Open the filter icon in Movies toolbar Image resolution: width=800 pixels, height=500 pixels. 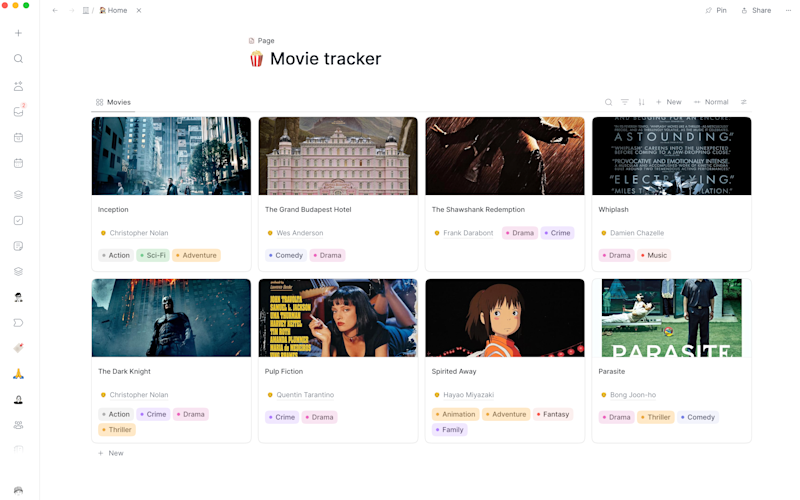click(624, 102)
